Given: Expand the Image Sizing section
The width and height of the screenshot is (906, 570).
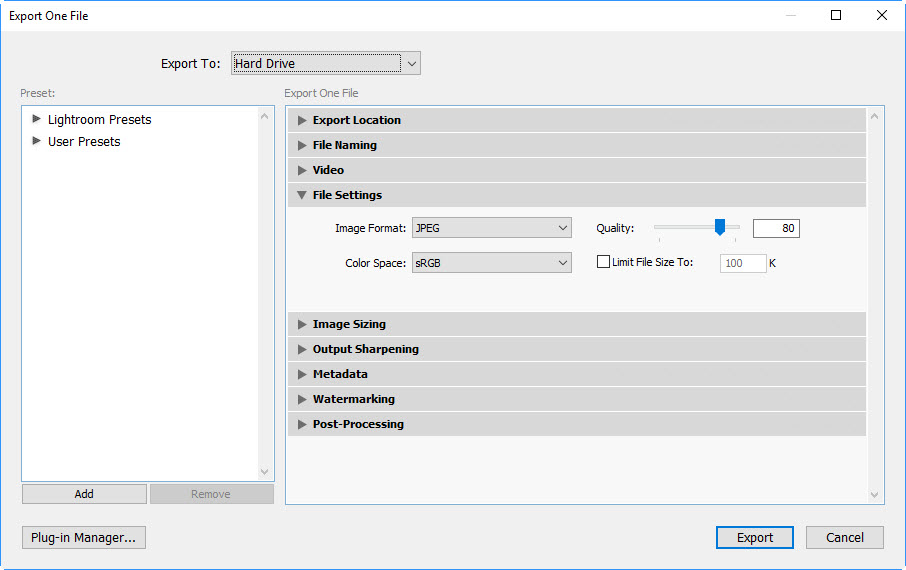Looking at the screenshot, I should click(x=577, y=324).
